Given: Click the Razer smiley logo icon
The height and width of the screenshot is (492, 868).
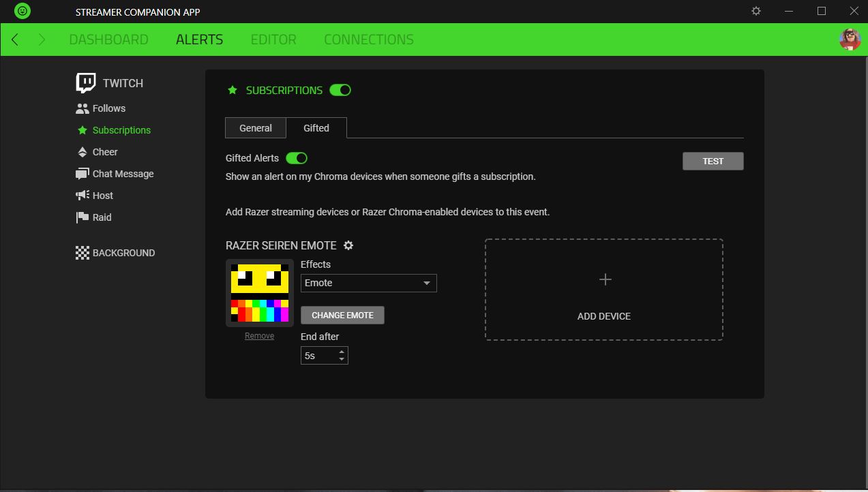Looking at the screenshot, I should pyautogui.click(x=23, y=12).
